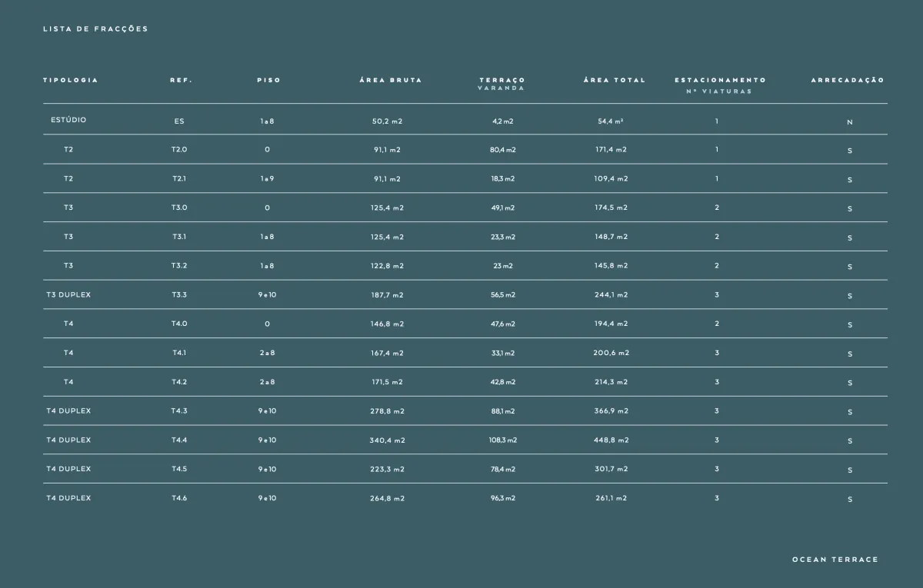Select the ÁREA BRUTA column header
This screenshot has height=588, width=923.
[391, 80]
